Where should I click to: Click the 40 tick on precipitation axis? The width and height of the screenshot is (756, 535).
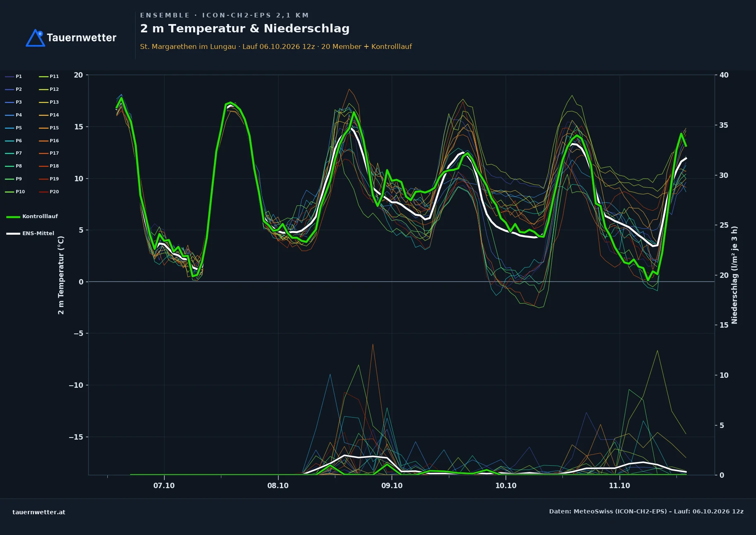coord(724,75)
